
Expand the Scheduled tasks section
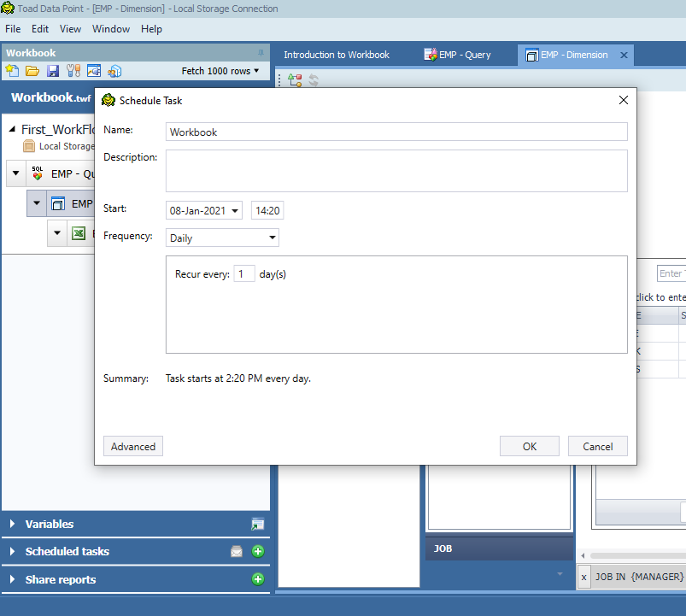click(12, 551)
